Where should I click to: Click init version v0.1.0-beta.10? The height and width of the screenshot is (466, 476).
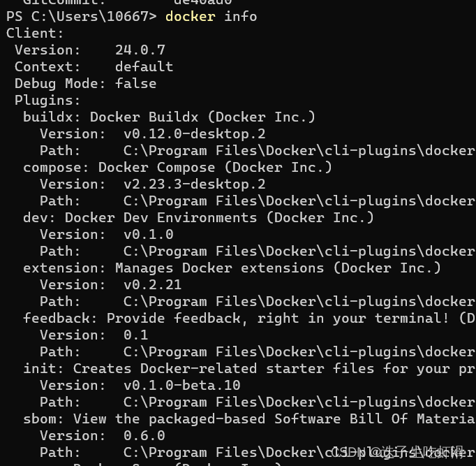182,385
